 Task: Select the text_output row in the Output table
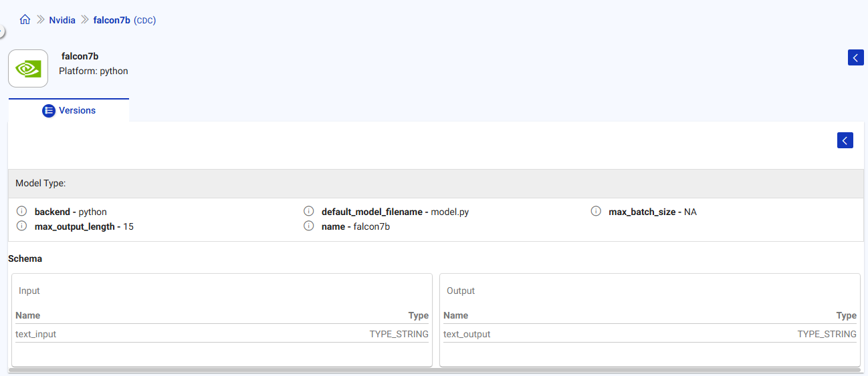(649, 334)
